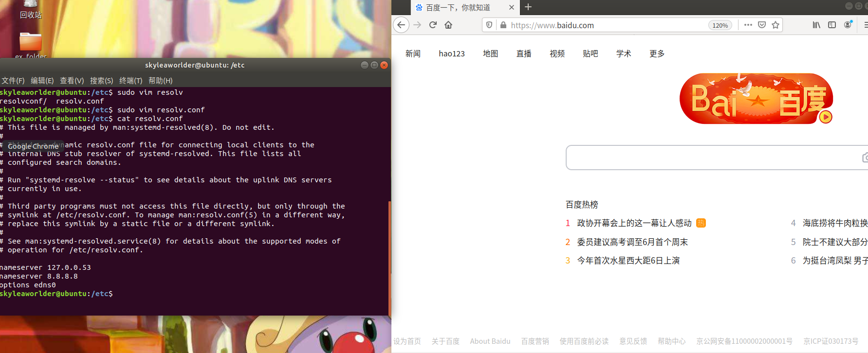Open Firefox account icon
868x353 pixels.
pos(848,24)
